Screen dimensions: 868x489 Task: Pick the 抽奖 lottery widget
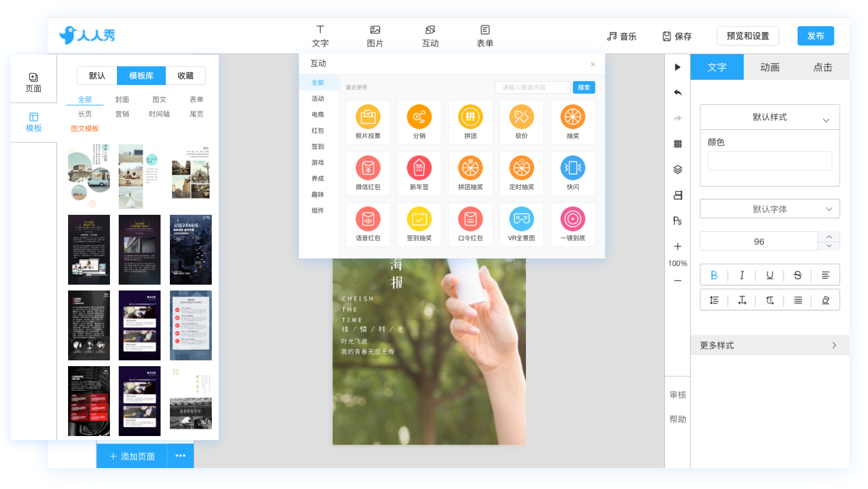tap(572, 122)
